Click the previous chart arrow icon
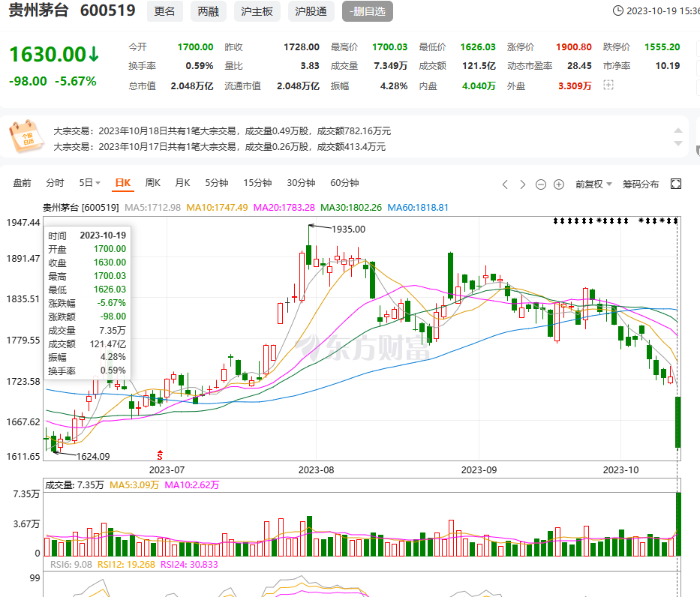 pyautogui.click(x=505, y=184)
